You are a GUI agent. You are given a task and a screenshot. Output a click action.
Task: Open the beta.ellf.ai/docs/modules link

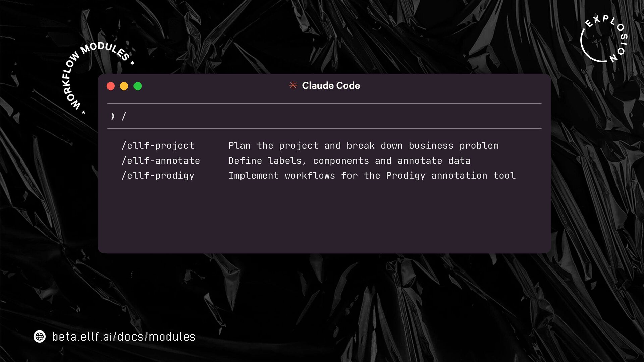click(123, 337)
